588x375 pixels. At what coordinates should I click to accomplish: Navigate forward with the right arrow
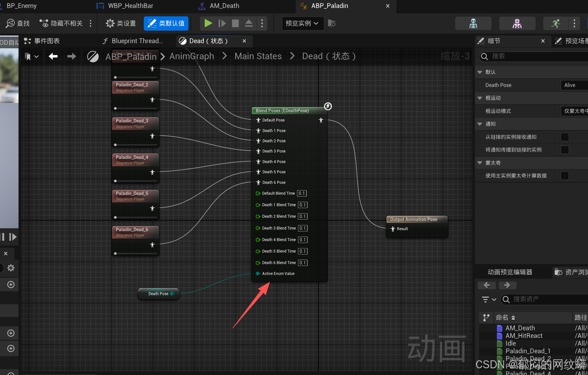click(72, 56)
